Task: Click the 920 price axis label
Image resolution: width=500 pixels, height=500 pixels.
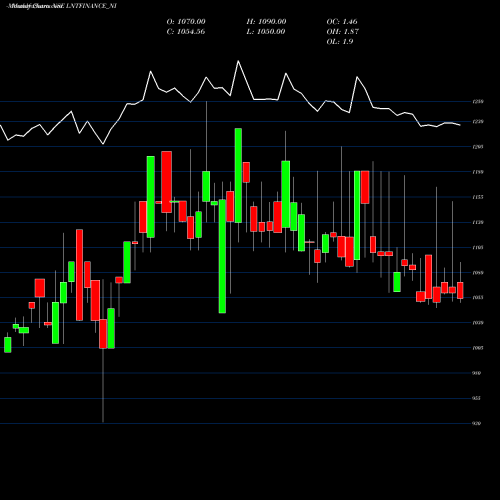Action: (477, 423)
